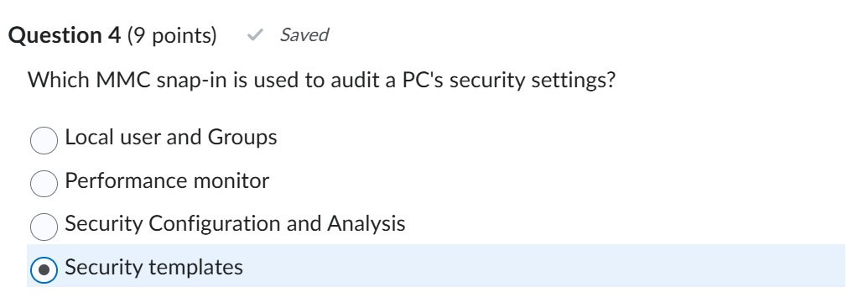Viewport: 868px width, 308px height.
Task: Click the italic Saved status text
Action: pyautogui.click(x=304, y=35)
